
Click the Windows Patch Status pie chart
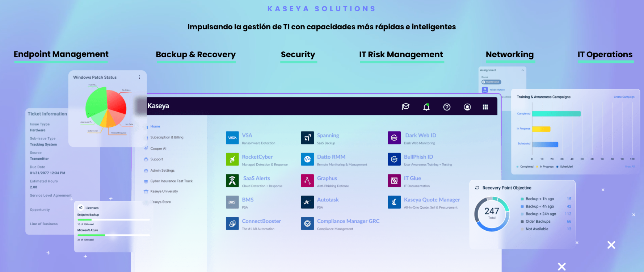106,107
